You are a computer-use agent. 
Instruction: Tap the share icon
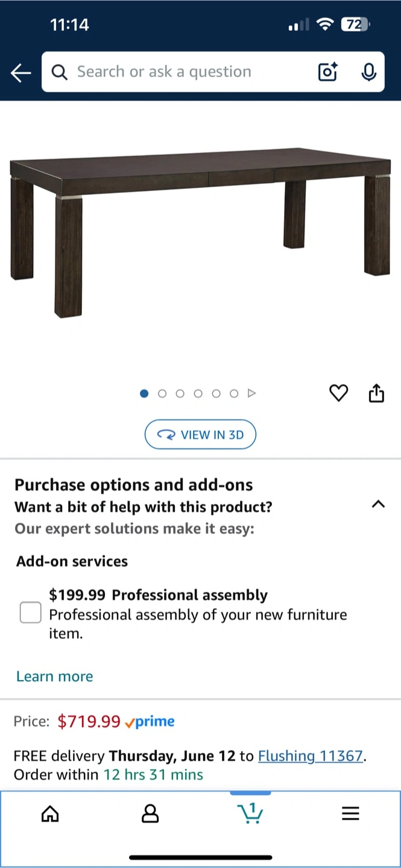click(x=376, y=394)
